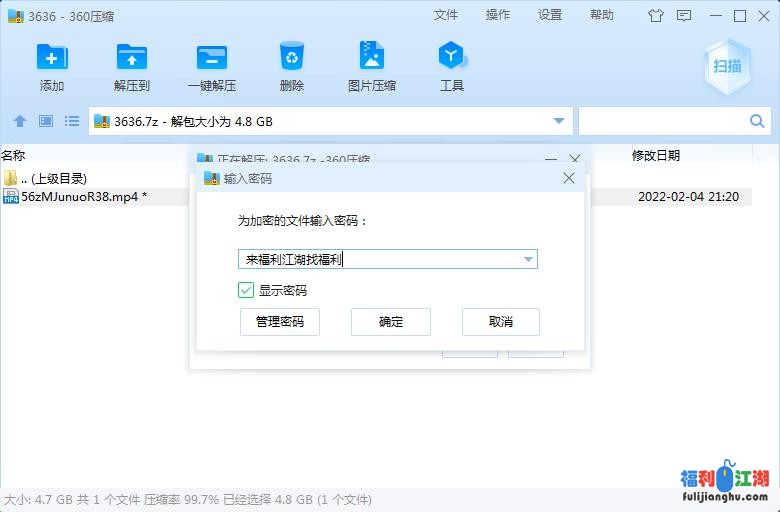The width and height of the screenshot is (780, 512).
Task: Open the 工具 (Tools) icon
Action: point(452,57)
